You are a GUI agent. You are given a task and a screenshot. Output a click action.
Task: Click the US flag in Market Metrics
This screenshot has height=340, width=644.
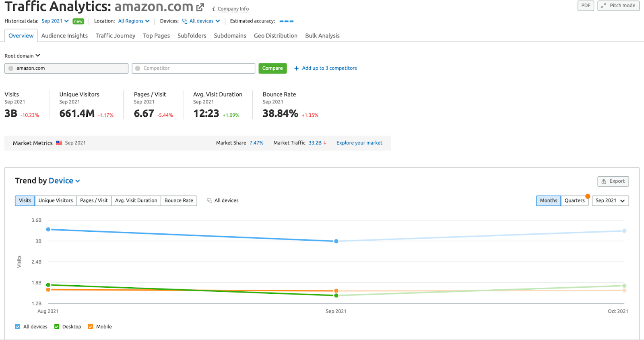(59, 143)
